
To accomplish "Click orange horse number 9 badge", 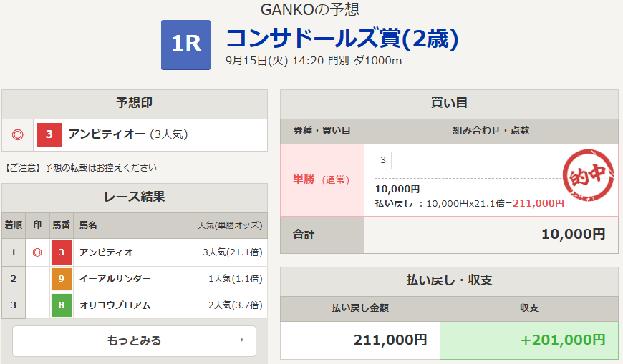I will coord(61,279).
